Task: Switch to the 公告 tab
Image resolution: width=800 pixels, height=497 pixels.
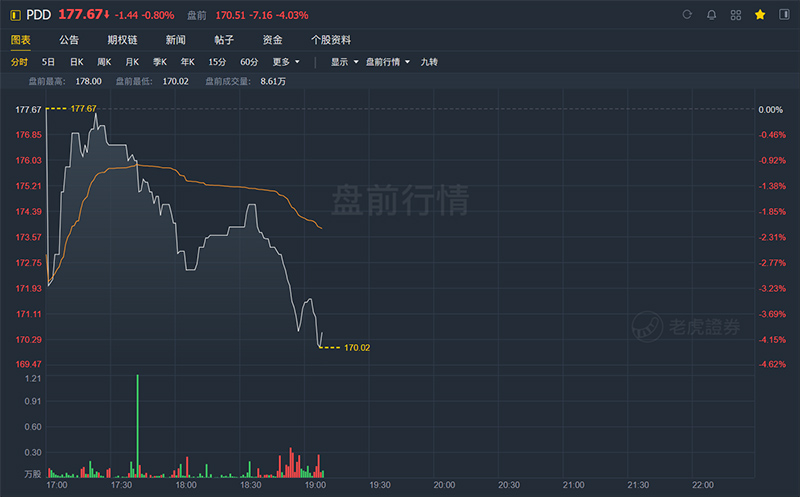Action: point(69,40)
